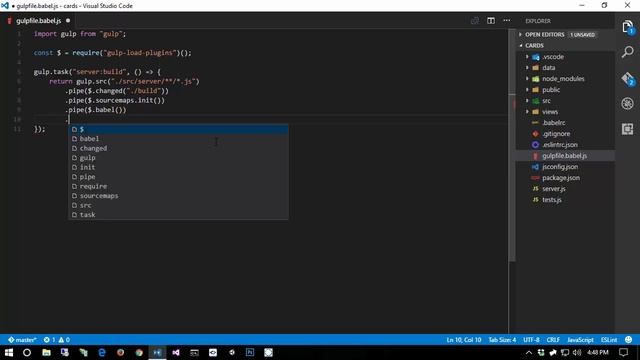This screenshot has width=640, height=360.
Task: Select the src autocomplete suggestion
Action: click(x=178, y=205)
